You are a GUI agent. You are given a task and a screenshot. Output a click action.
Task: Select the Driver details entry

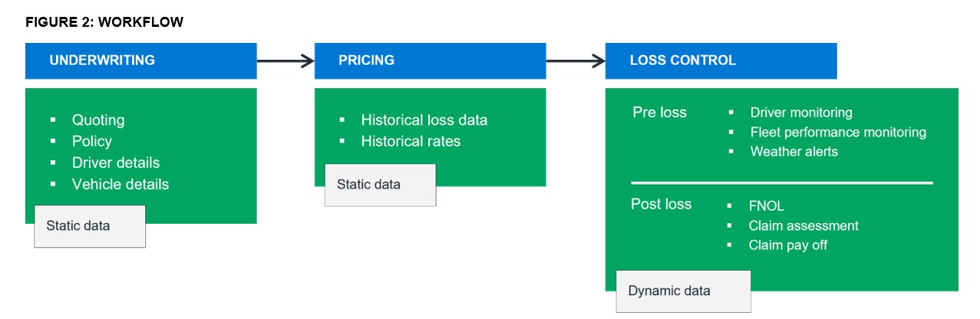(116, 163)
